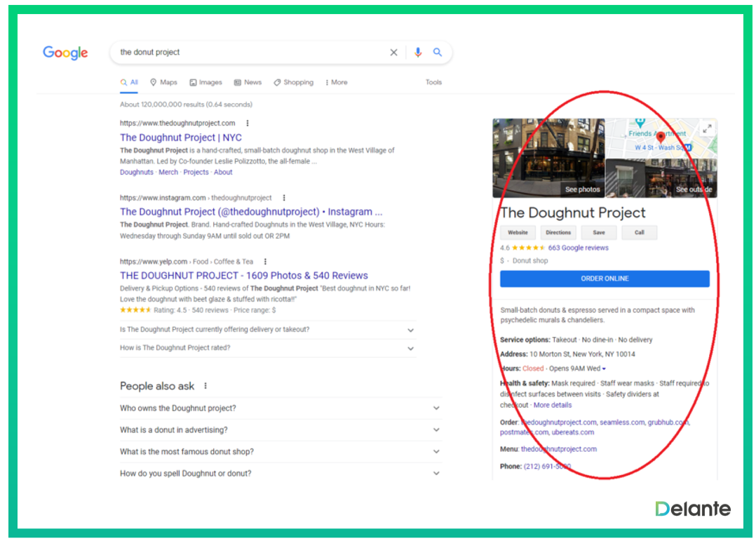Viewport: 756px width, 541px height.
Task: Click the blue search magnifier icon
Action: coord(438,53)
